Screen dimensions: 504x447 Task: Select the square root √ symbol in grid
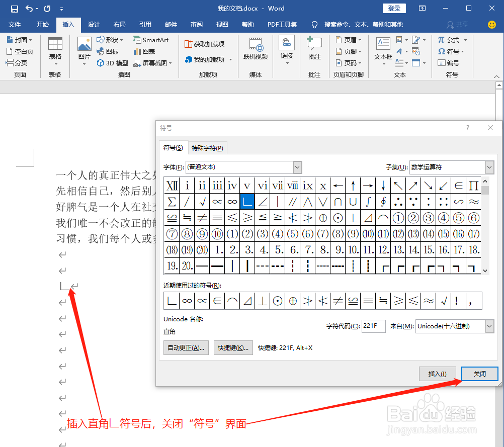click(202, 202)
